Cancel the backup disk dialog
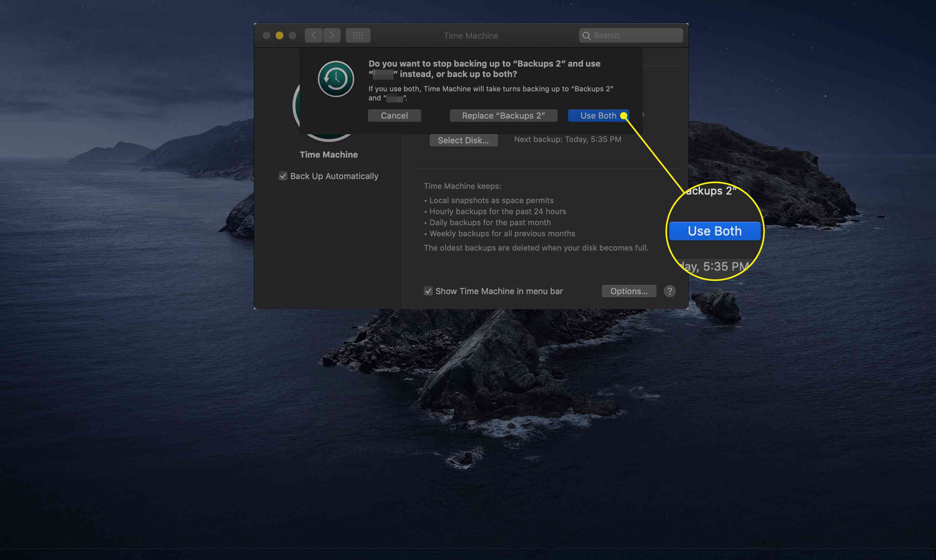This screenshot has height=560, width=936. pos(394,116)
